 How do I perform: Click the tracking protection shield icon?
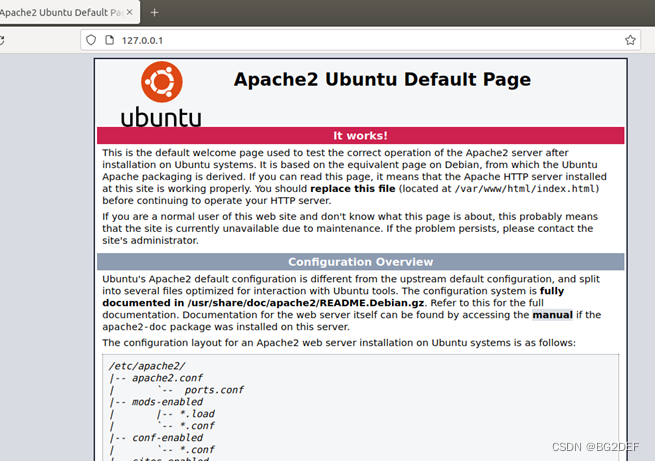pos(91,40)
